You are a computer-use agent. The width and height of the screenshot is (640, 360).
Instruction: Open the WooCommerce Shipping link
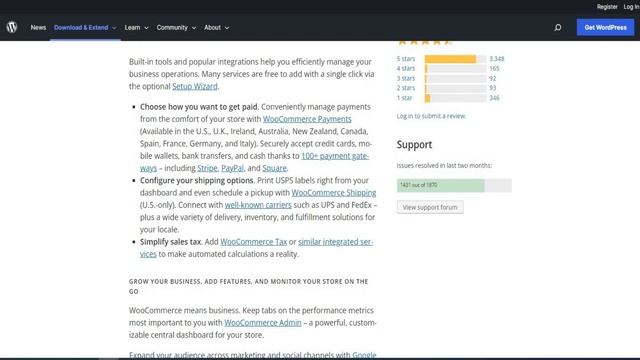[x=333, y=192]
